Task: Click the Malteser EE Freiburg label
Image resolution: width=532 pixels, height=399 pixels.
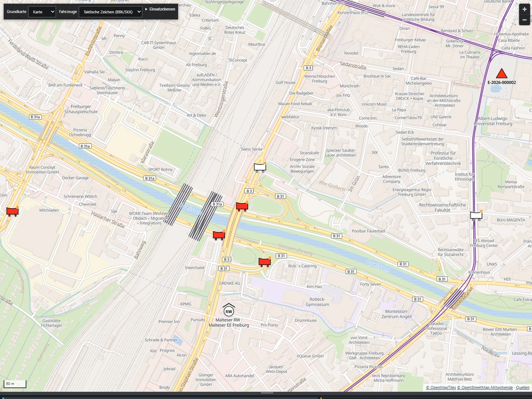Action: [229, 325]
